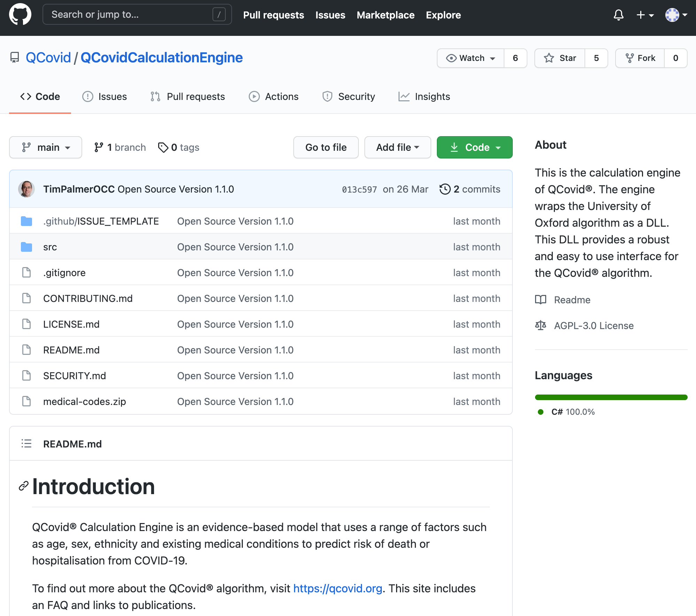Switch to the Insights tab
This screenshot has height=616, width=696.
(x=424, y=96)
